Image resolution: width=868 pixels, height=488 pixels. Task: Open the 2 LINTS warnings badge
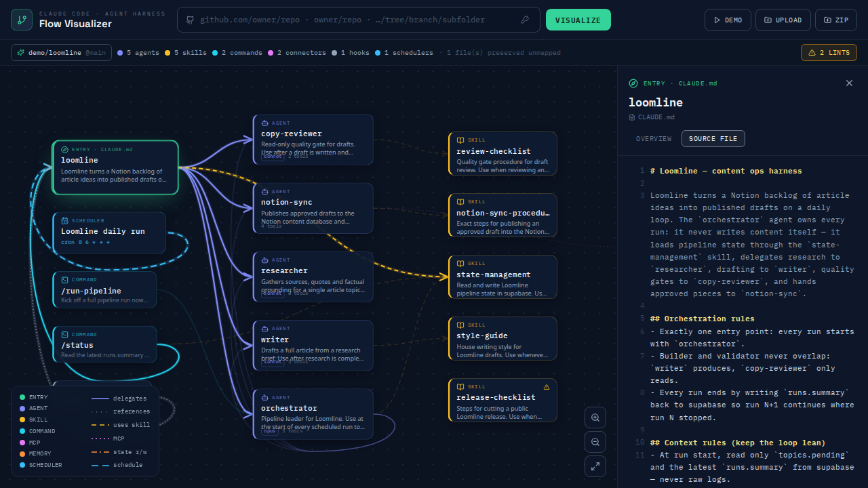829,52
